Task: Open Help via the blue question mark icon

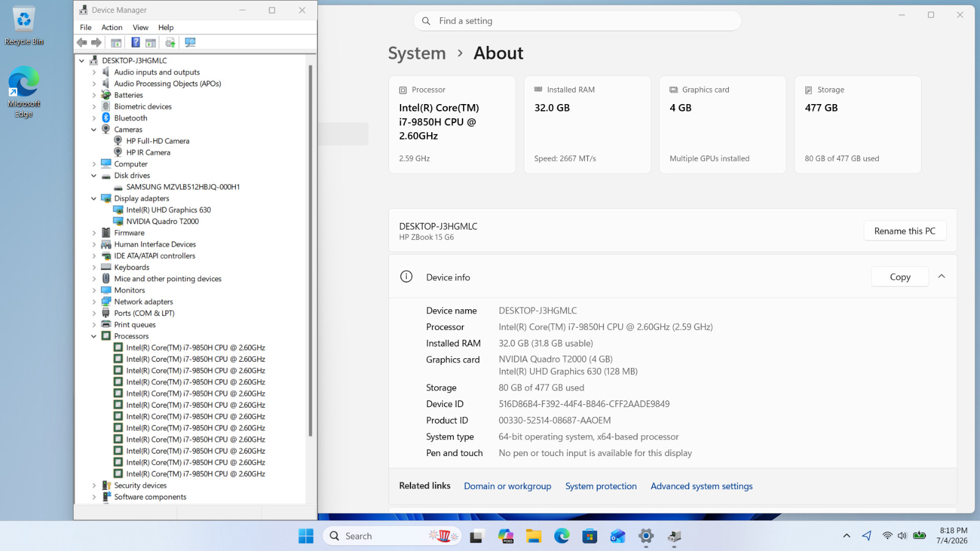Action: coord(135,42)
